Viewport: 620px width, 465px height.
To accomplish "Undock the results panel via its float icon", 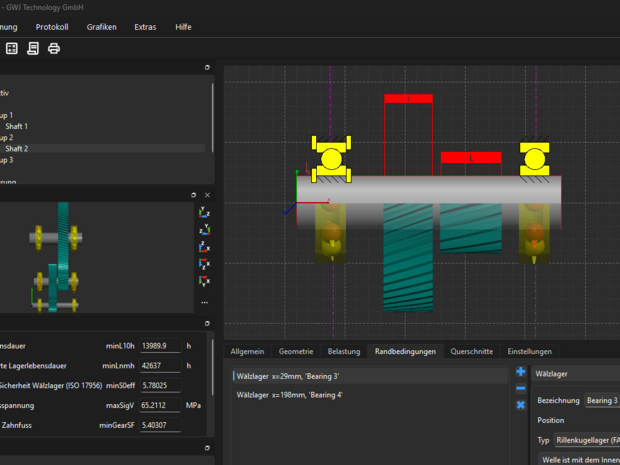I will pos(207,323).
